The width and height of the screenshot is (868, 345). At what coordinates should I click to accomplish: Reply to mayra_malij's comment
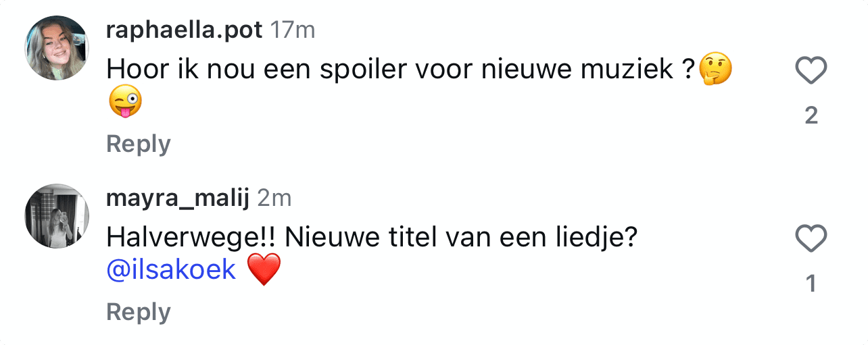[x=139, y=312]
